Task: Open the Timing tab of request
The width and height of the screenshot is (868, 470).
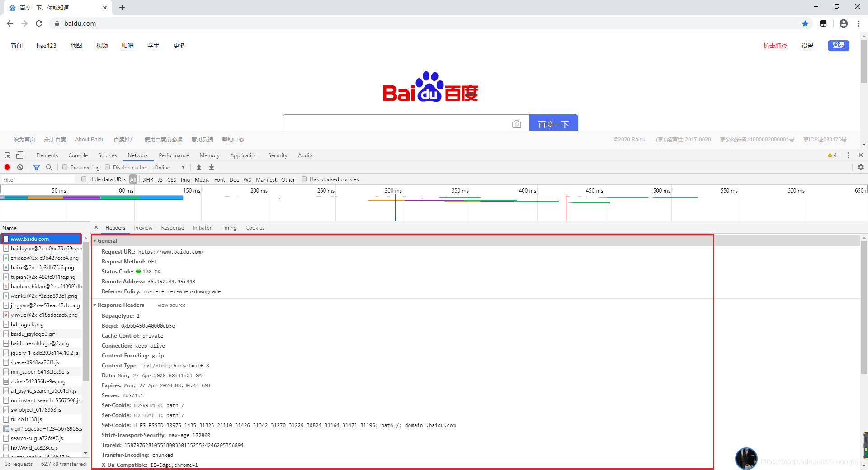Action: coord(228,227)
